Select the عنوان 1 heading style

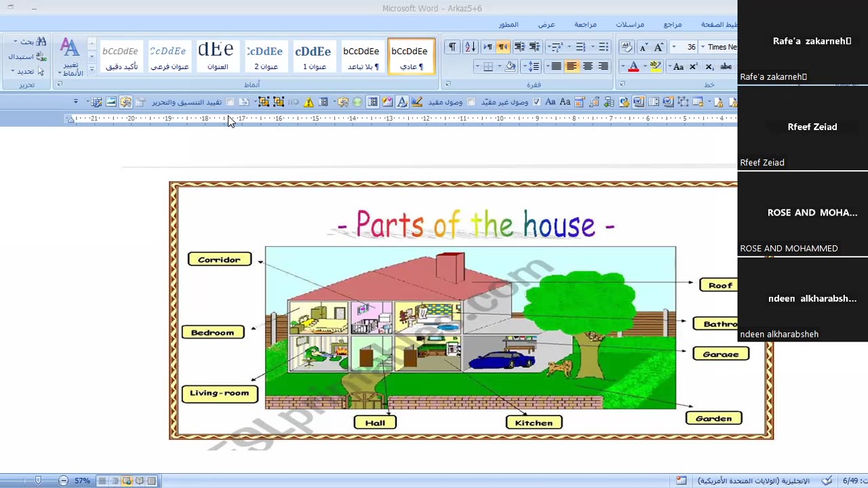(314, 56)
